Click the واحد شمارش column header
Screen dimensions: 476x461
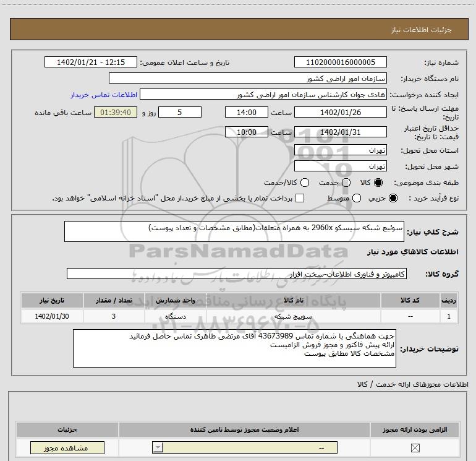tap(176, 300)
